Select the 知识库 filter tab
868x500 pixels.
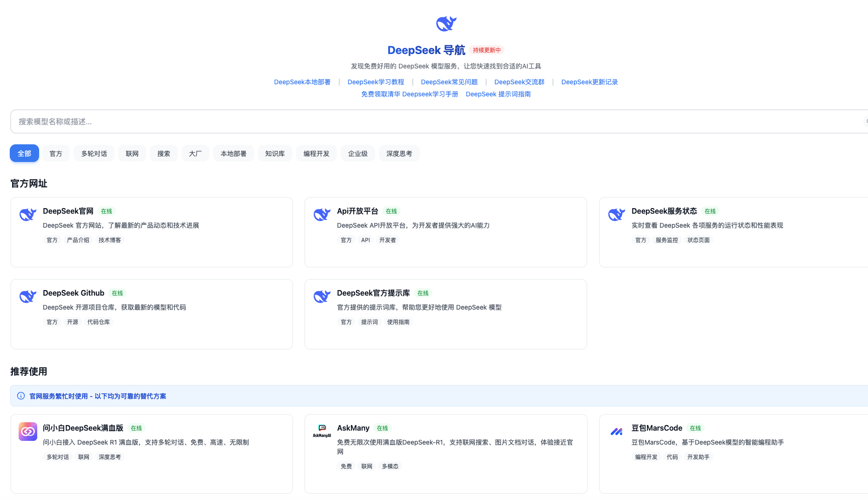coord(275,154)
